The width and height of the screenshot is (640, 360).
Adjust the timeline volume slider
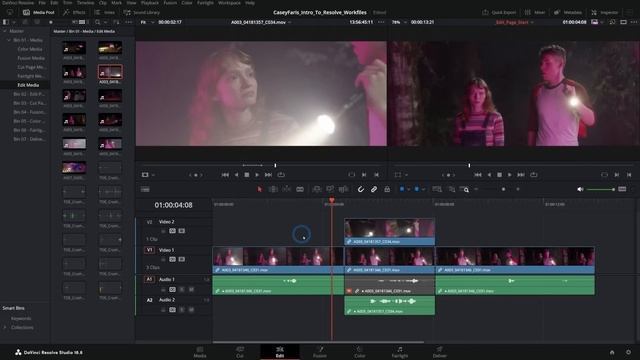point(600,189)
